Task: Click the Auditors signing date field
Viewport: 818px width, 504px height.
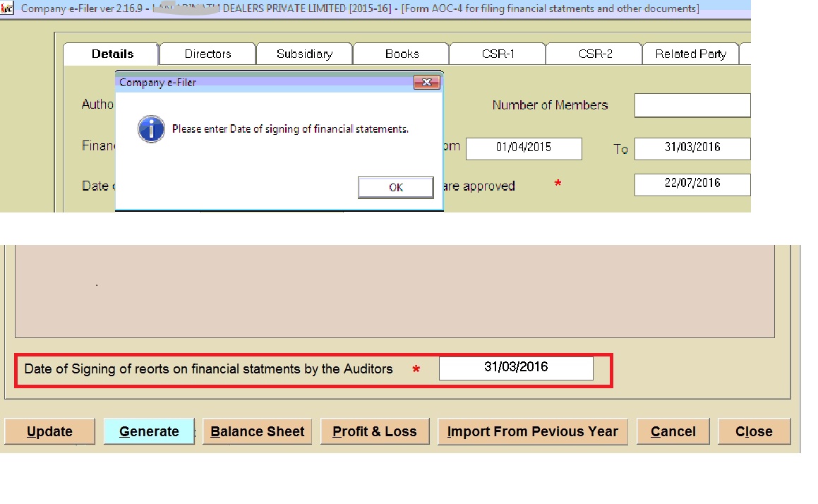Action: point(516,368)
